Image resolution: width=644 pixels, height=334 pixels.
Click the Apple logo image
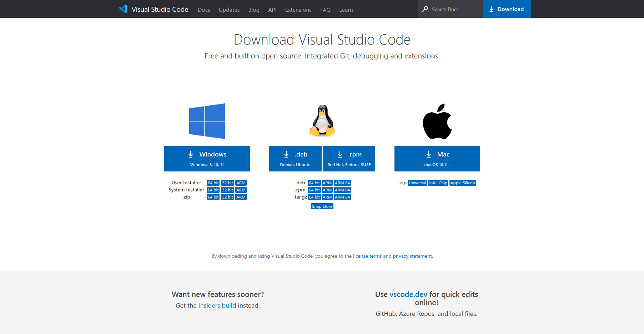[437, 121]
